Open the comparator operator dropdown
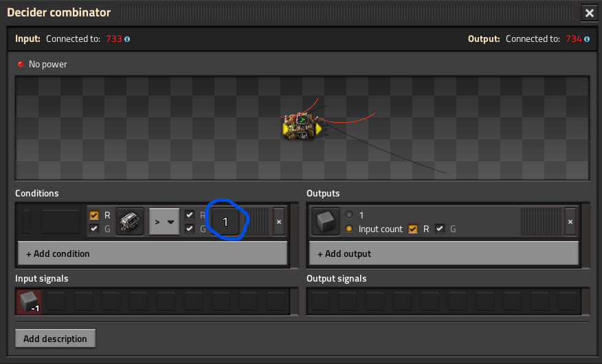This screenshot has width=602, height=364. (x=164, y=222)
